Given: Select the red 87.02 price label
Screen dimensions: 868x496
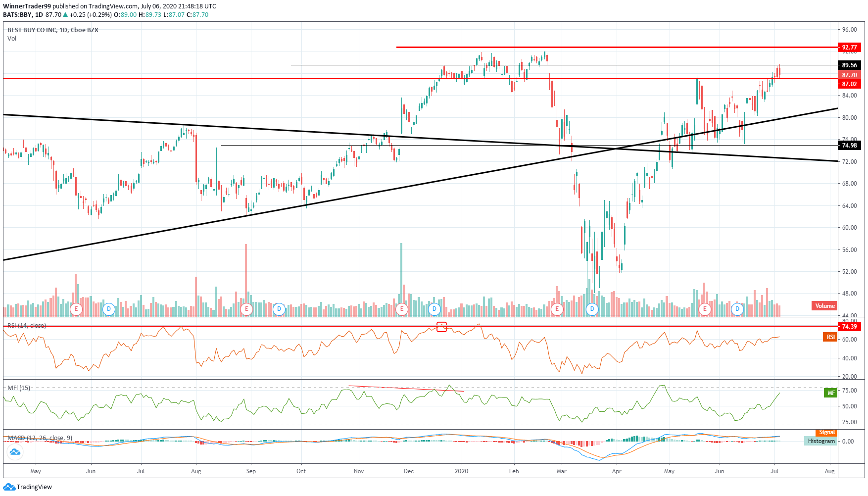Looking at the screenshot, I should tap(850, 84).
